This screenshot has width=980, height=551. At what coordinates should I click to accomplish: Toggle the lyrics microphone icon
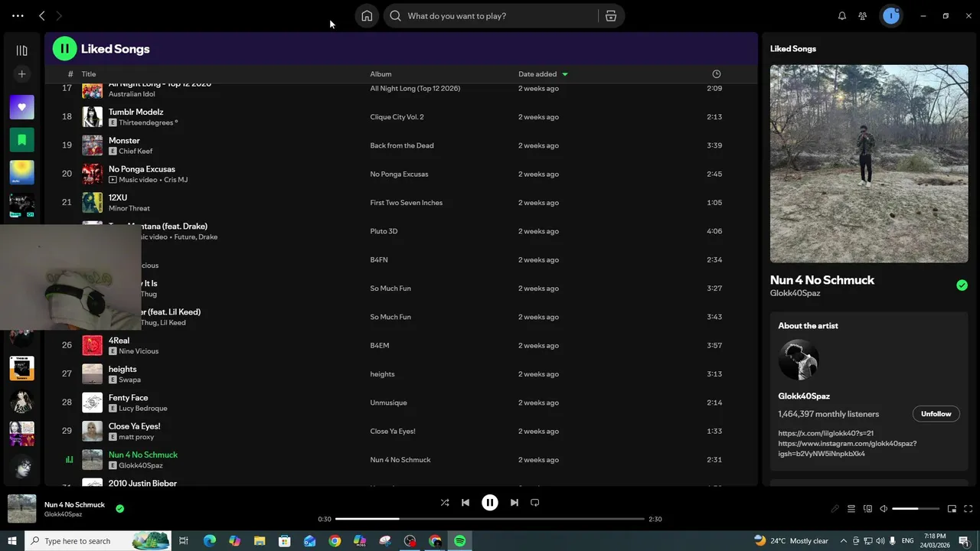tap(835, 509)
